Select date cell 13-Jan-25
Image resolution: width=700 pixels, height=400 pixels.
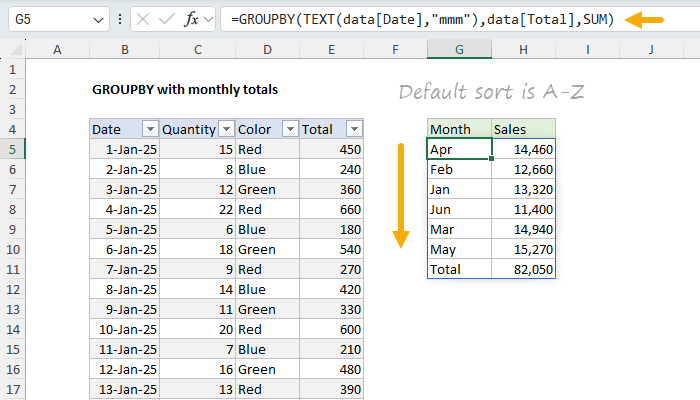coord(125,389)
